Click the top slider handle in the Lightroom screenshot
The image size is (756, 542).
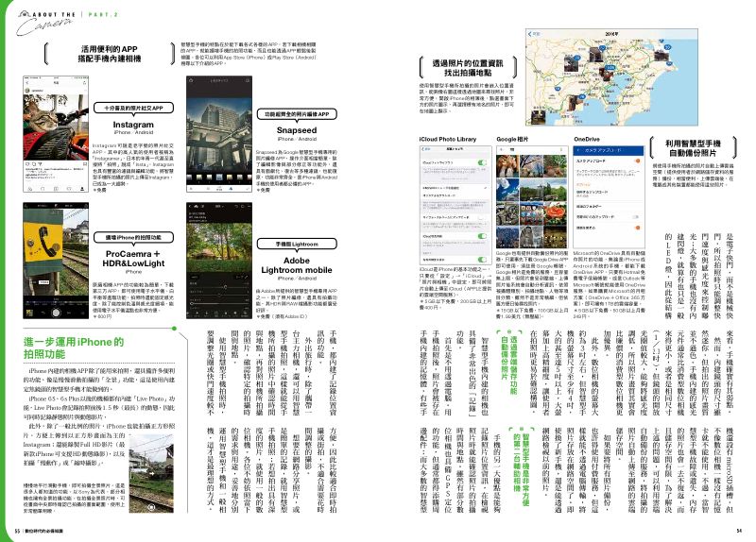click(x=225, y=287)
